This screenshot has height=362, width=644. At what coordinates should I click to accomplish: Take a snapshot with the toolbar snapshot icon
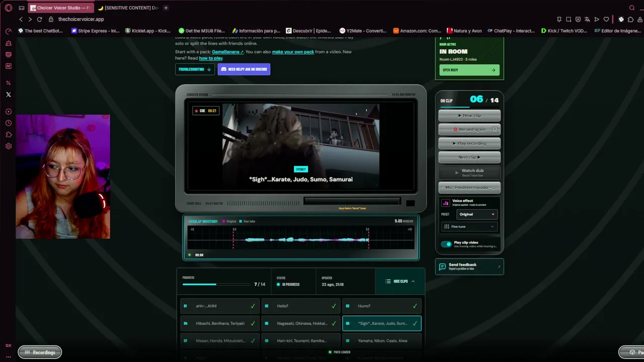coord(569,19)
